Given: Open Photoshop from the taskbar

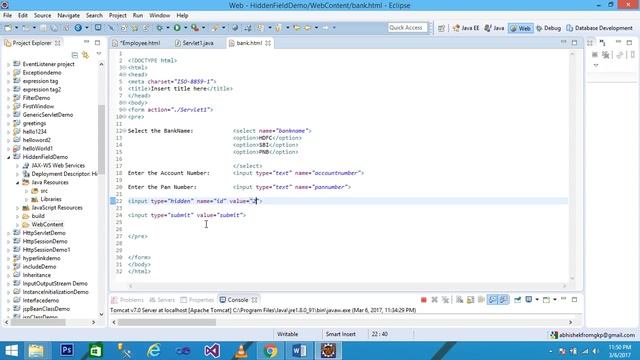Looking at the screenshot, I should click(x=67, y=351).
